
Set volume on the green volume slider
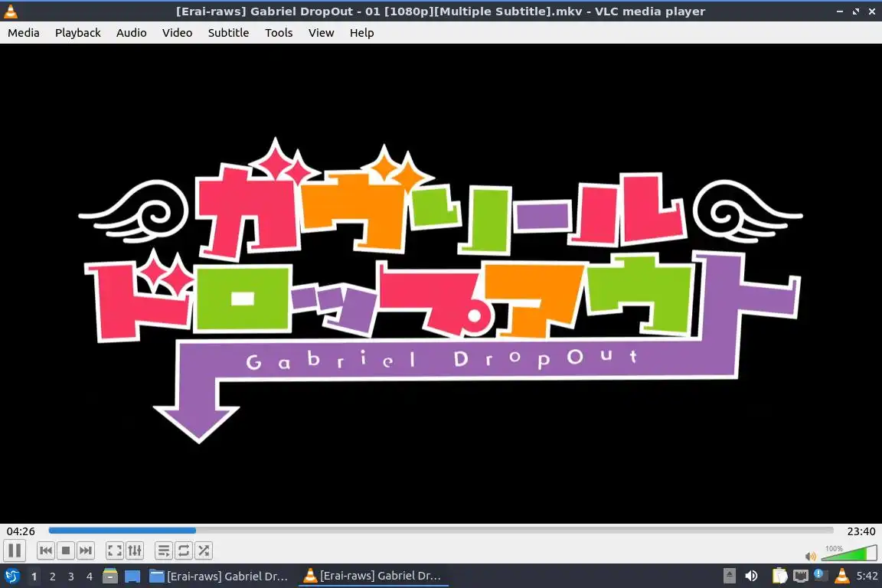(x=849, y=554)
